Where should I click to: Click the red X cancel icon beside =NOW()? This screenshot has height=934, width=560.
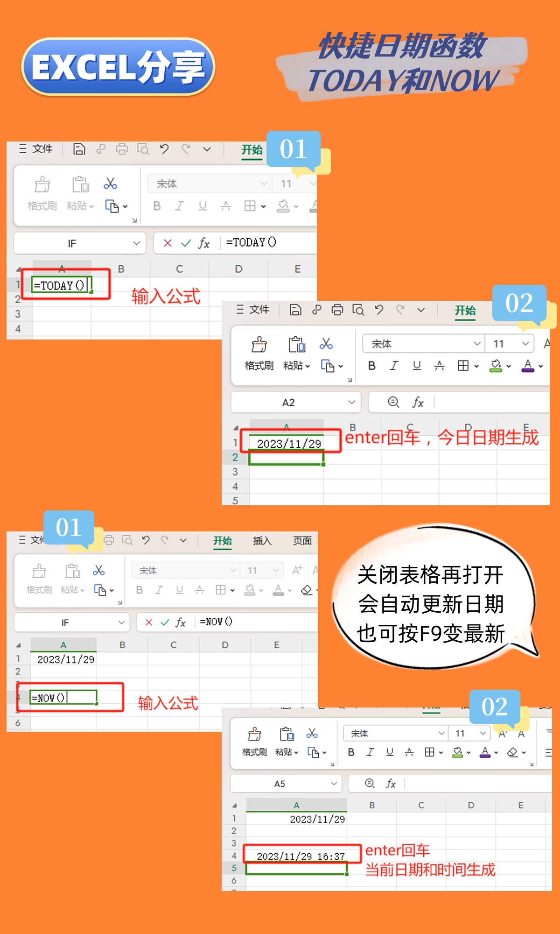(149, 623)
